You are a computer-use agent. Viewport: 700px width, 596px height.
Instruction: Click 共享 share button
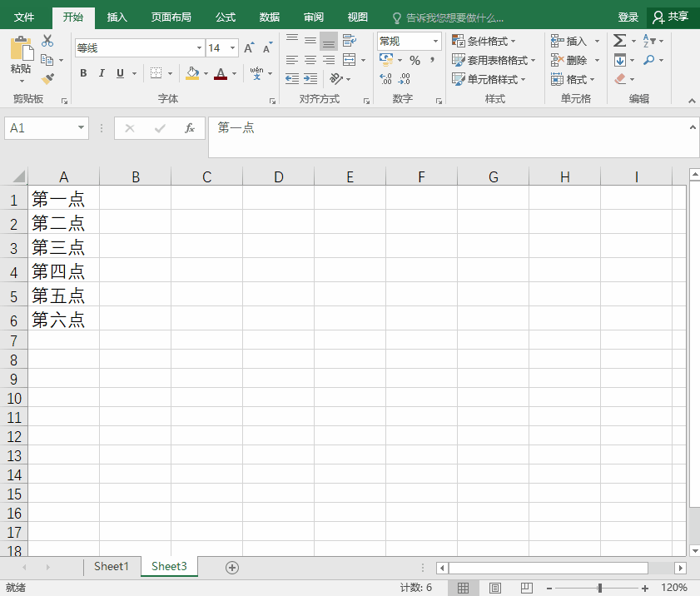point(671,17)
